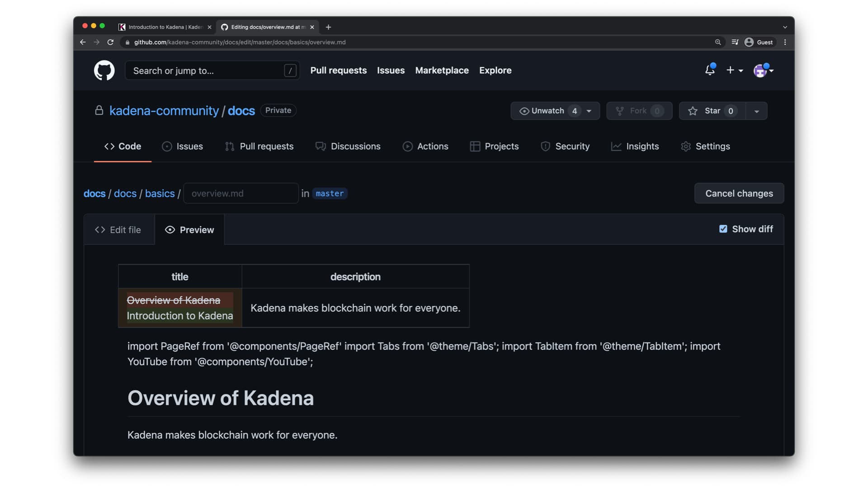Switch to the repository Issues tab

pos(182,146)
